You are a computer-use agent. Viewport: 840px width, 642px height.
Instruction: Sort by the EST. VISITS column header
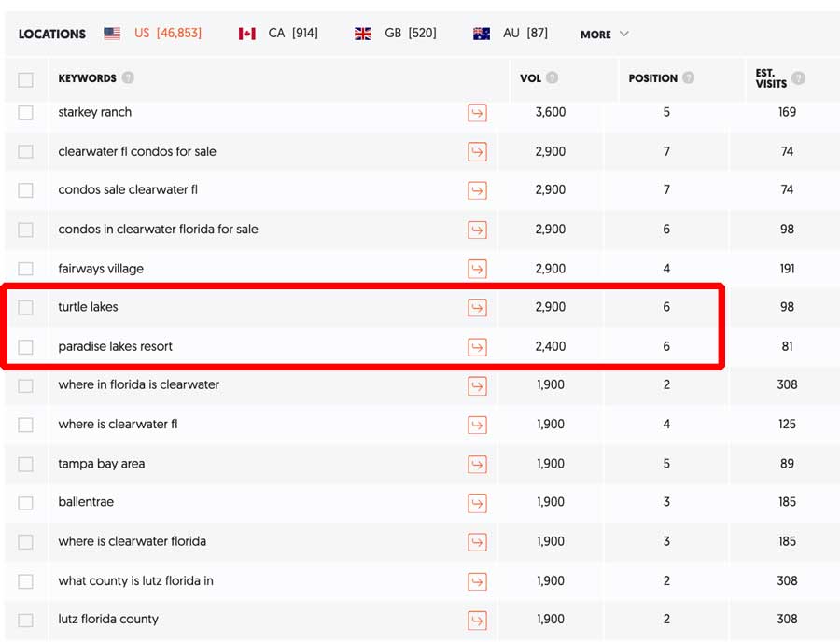coord(772,78)
